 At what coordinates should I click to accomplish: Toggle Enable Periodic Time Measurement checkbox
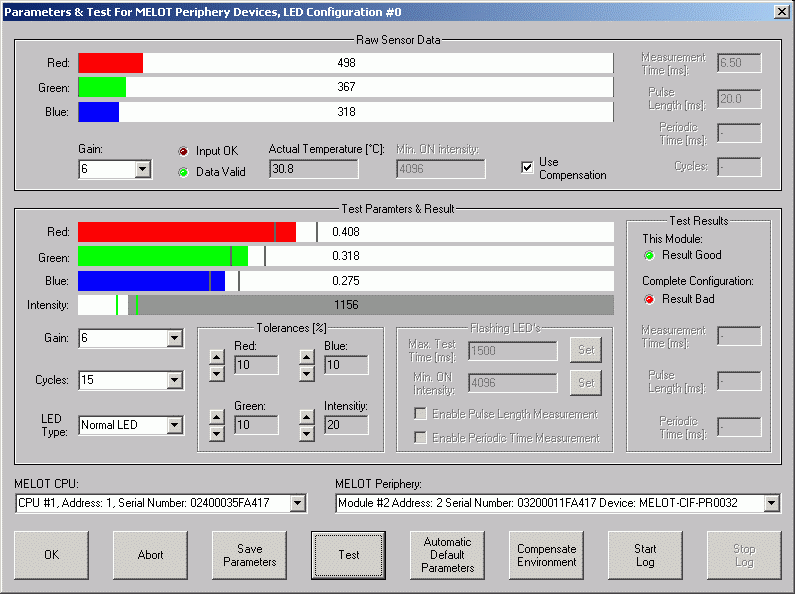[421, 438]
